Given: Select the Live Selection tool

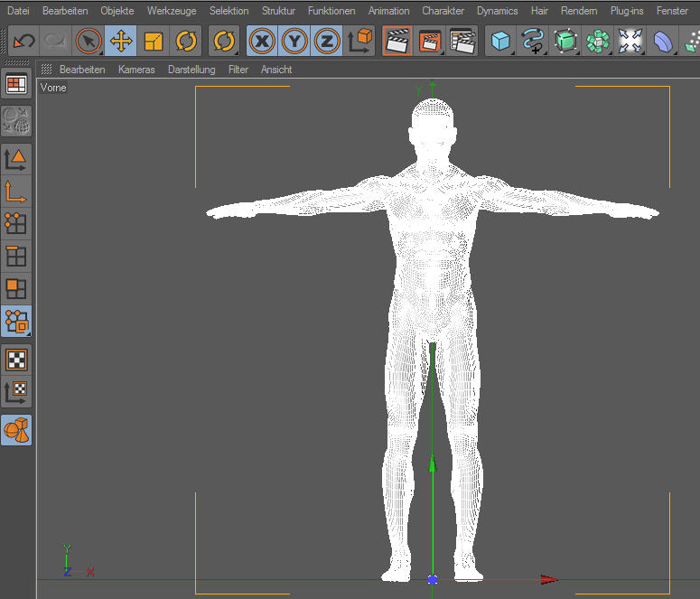Looking at the screenshot, I should (x=89, y=42).
